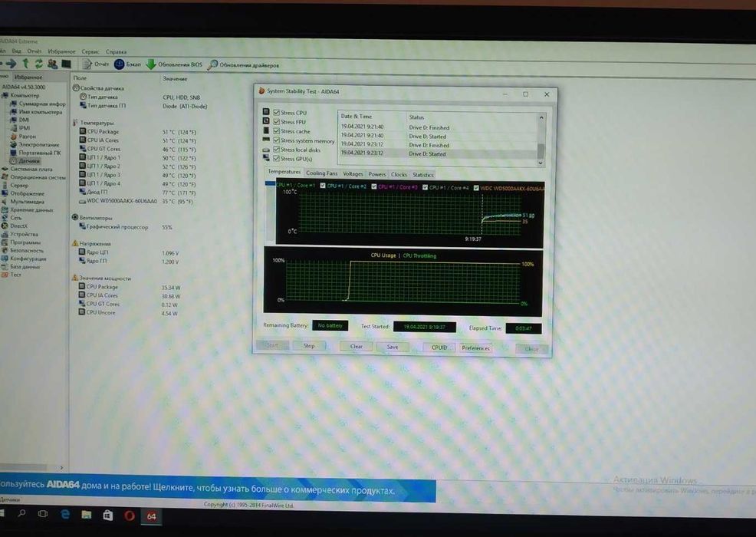Open Task View from the taskbar
This screenshot has height=537, width=756.
(x=43, y=514)
